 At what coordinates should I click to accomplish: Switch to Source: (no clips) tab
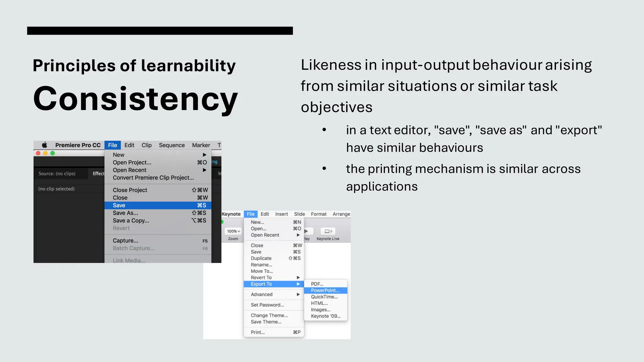click(57, 173)
